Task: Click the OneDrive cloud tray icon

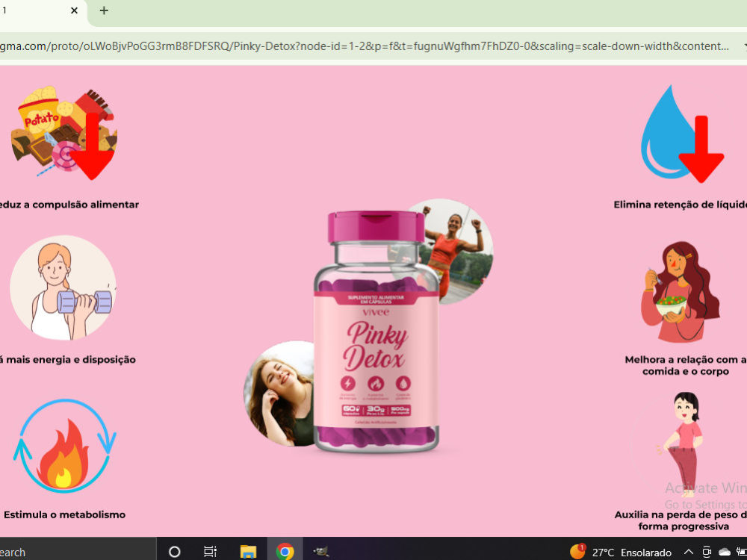Action: click(725, 552)
